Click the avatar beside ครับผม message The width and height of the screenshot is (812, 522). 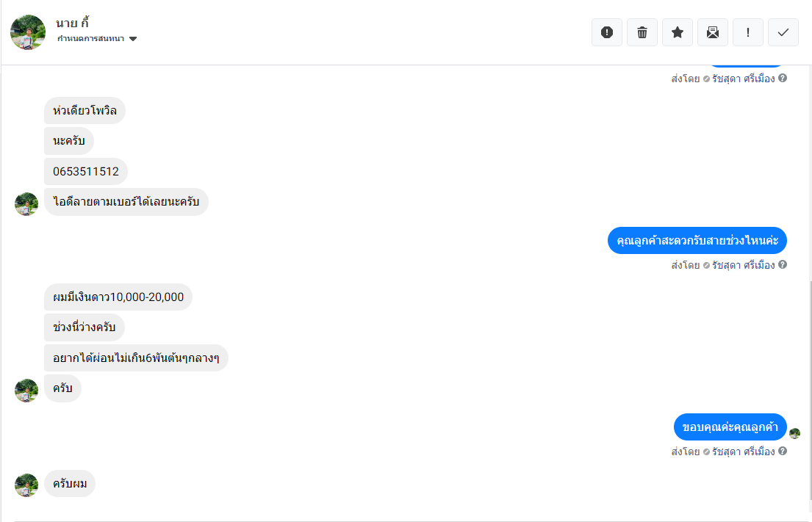click(26, 485)
